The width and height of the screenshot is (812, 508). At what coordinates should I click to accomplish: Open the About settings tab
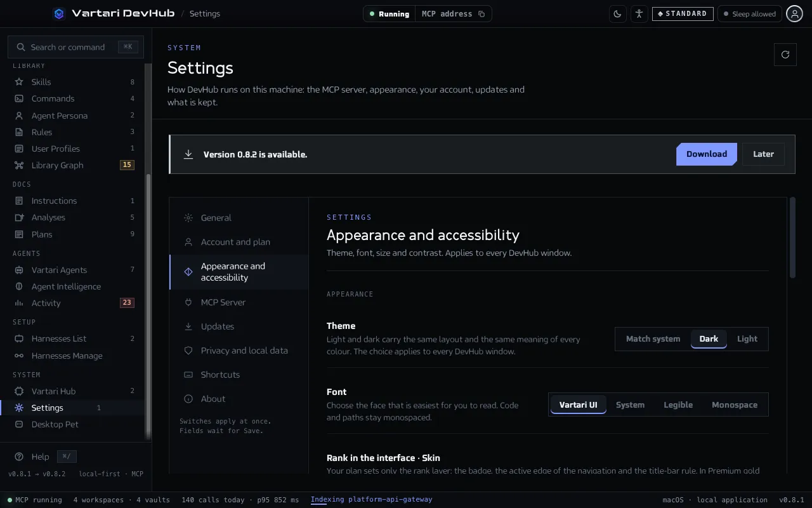[239, 399]
